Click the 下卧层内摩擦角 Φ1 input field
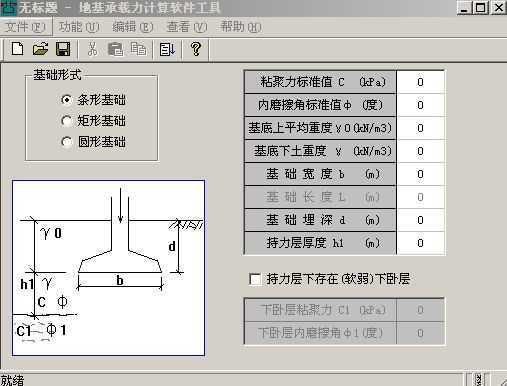 [x=420, y=333]
